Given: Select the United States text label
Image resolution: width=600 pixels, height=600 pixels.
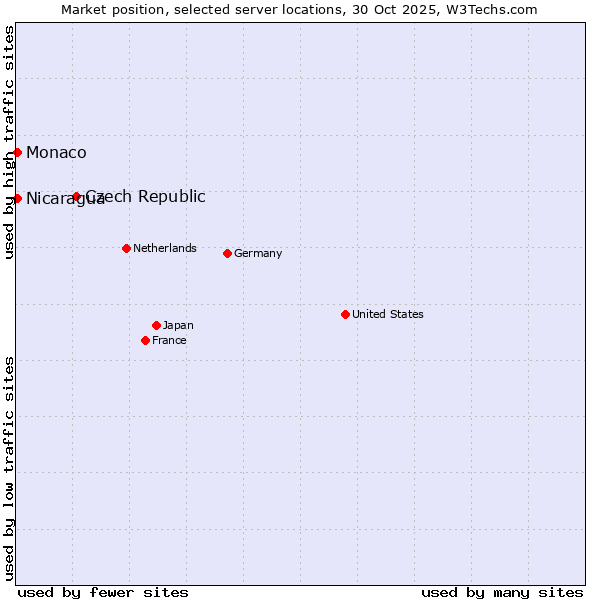Looking at the screenshot, I should tap(388, 314).
